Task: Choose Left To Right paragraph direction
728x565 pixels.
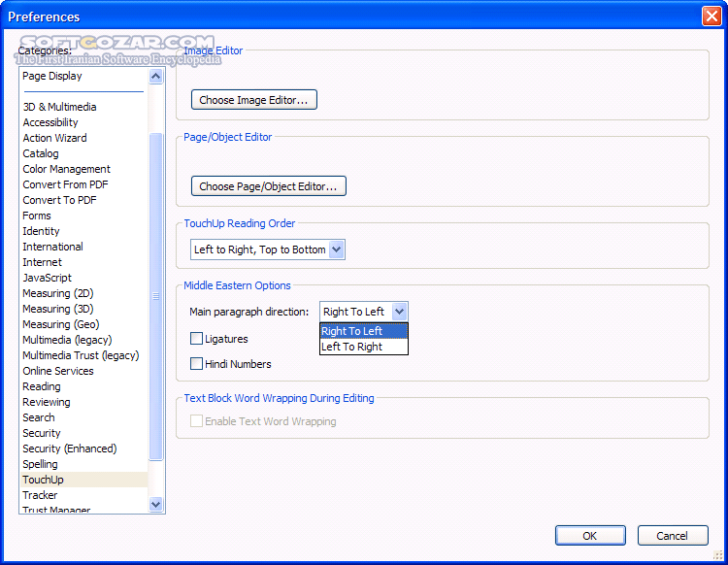Action: pyautogui.click(x=352, y=347)
